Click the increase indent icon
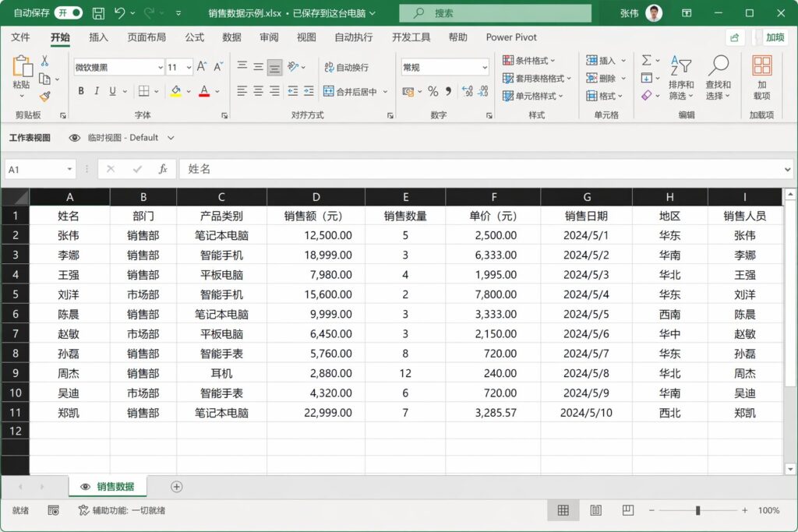798x532 pixels. coord(309,91)
